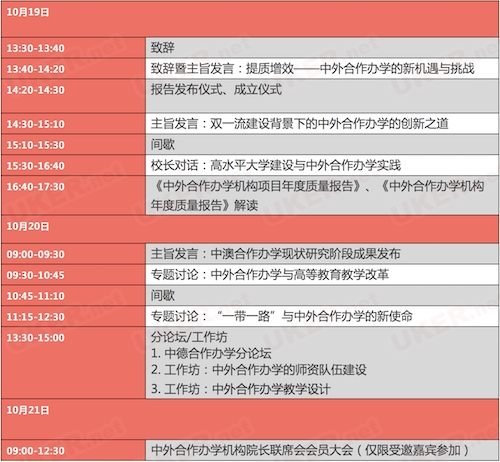The image size is (500, 462).
Task: Select the 13:30-15:00 time cell
Action: 73,363
